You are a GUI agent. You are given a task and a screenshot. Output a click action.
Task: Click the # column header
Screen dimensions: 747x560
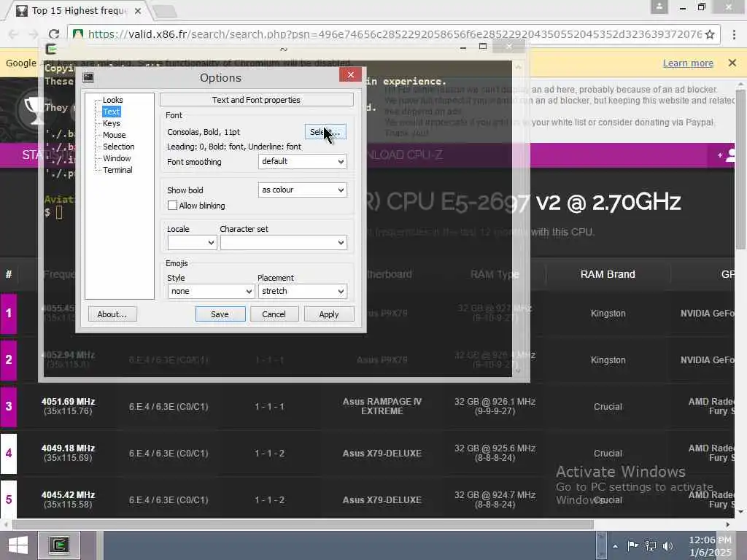click(x=9, y=275)
